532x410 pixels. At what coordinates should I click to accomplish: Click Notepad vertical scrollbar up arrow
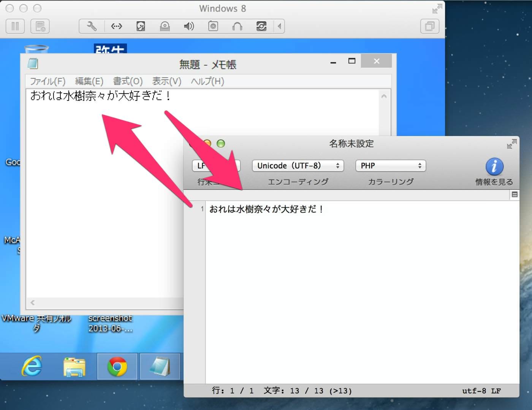384,97
